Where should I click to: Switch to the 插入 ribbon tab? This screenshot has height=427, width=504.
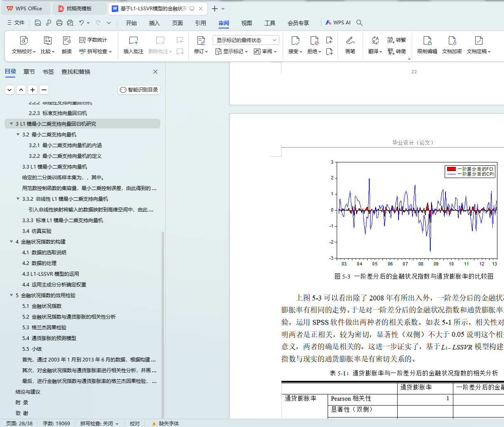click(155, 23)
